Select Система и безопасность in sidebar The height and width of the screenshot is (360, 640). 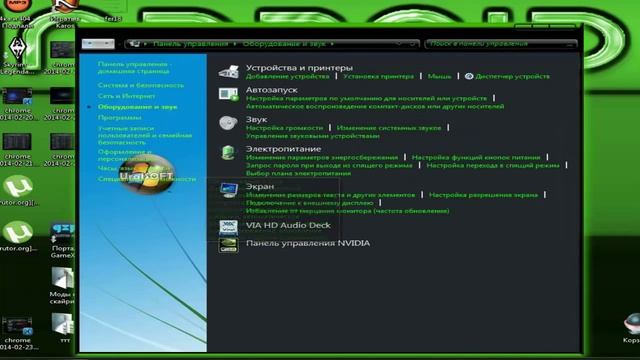(141, 85)
